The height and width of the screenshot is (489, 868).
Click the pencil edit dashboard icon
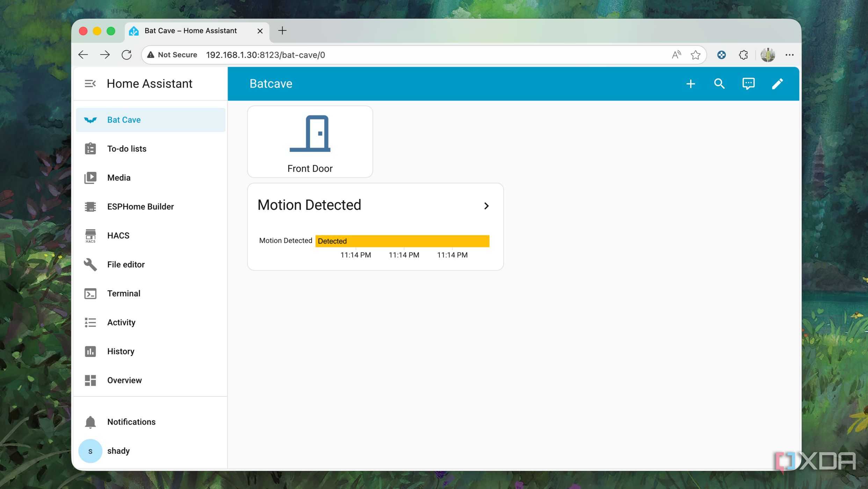click(x=778, y=84)
